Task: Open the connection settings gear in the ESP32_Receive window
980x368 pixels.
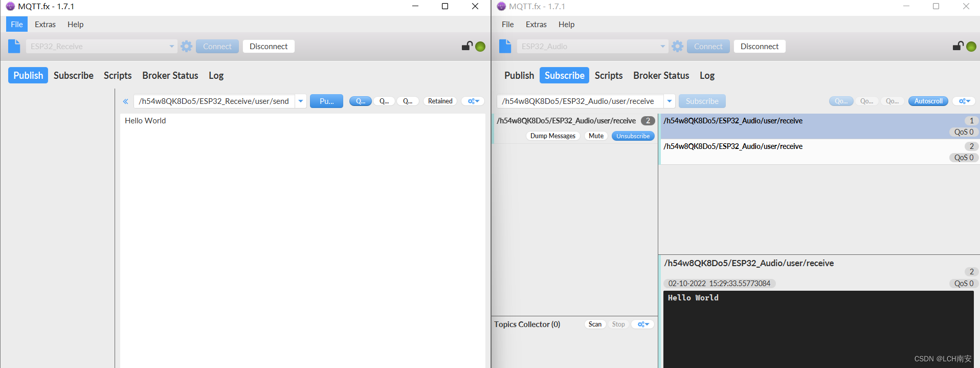Action: 187,46
